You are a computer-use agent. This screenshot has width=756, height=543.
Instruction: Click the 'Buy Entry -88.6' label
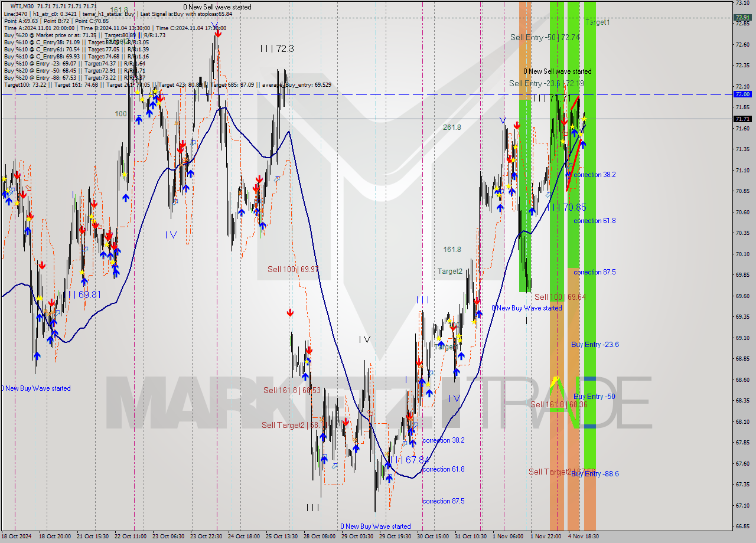[x=595, y=473]
